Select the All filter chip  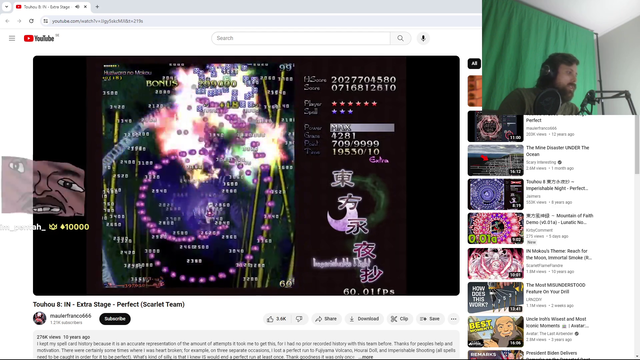[x=474, y=63]
